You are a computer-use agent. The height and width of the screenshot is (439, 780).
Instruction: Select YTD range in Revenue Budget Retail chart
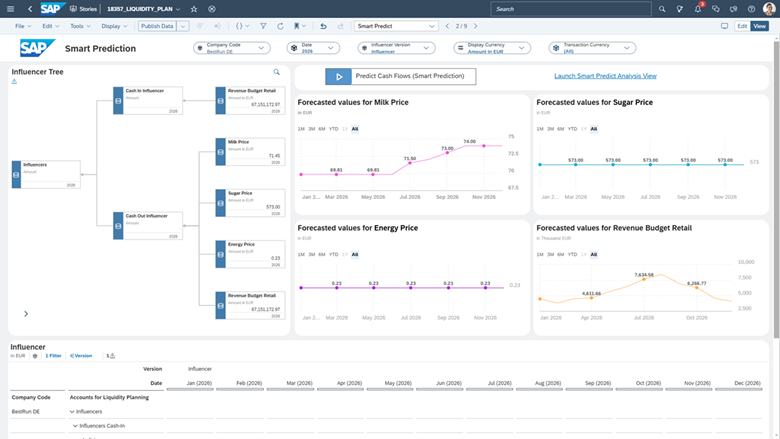pos(573,255)
